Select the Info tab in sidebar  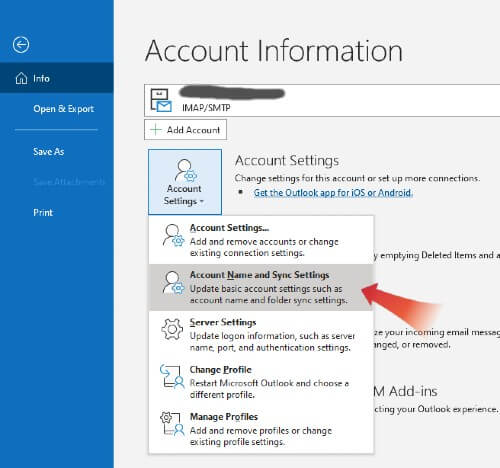[57, 78]
